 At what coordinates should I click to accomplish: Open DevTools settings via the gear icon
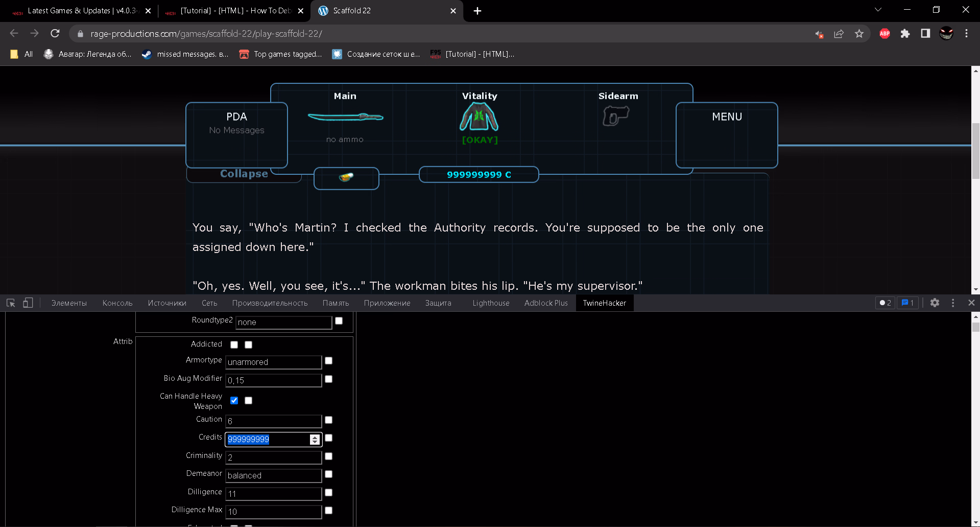point(935,303)
